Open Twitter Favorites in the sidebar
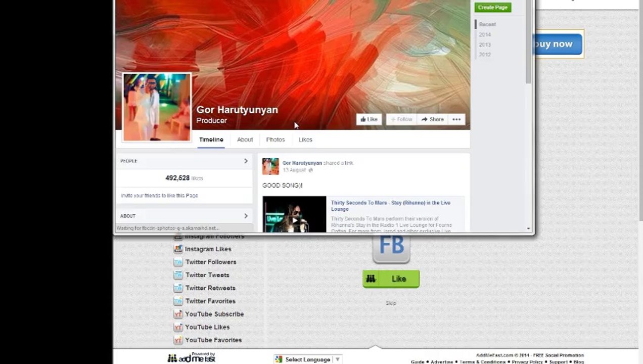This screenshot has height=364, width=643. tap(210, 301)
